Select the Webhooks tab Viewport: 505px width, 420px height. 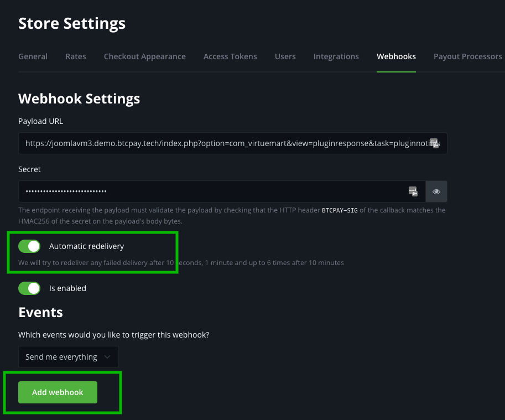coord(396,56)
